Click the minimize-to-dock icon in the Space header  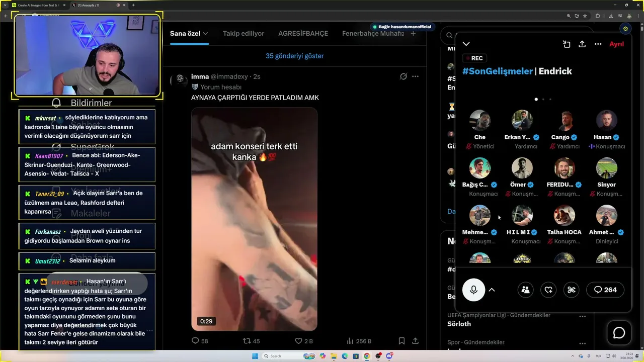click(x=567, y=44)
